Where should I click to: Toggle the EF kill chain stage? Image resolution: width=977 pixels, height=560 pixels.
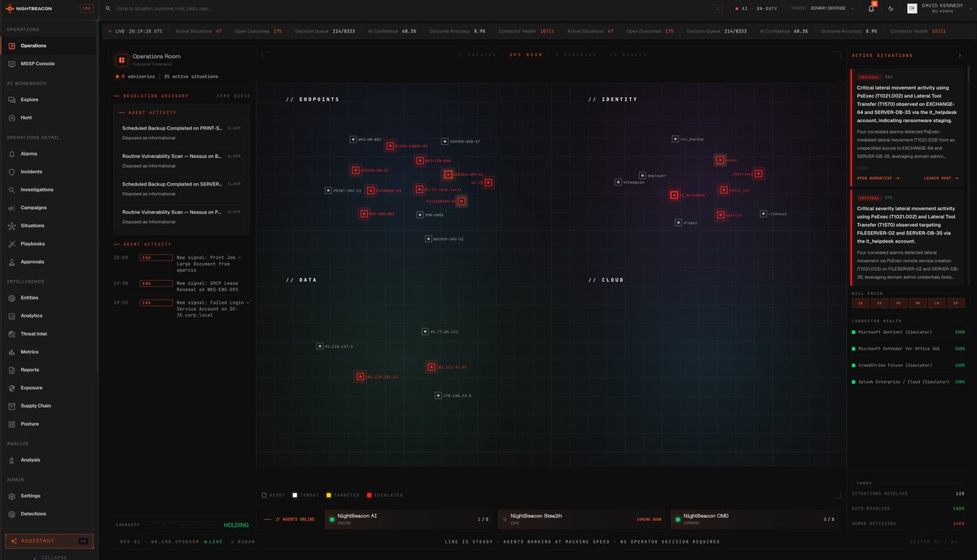(x=957, y=303)
